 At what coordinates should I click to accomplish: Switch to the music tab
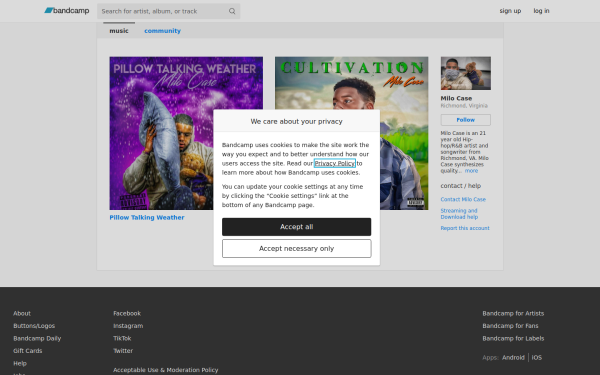point(119,31)
